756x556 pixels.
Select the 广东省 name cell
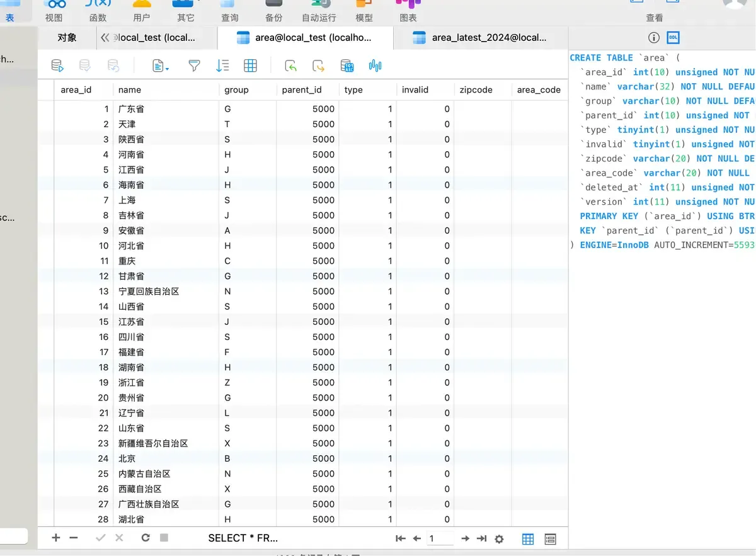point(166,109)
